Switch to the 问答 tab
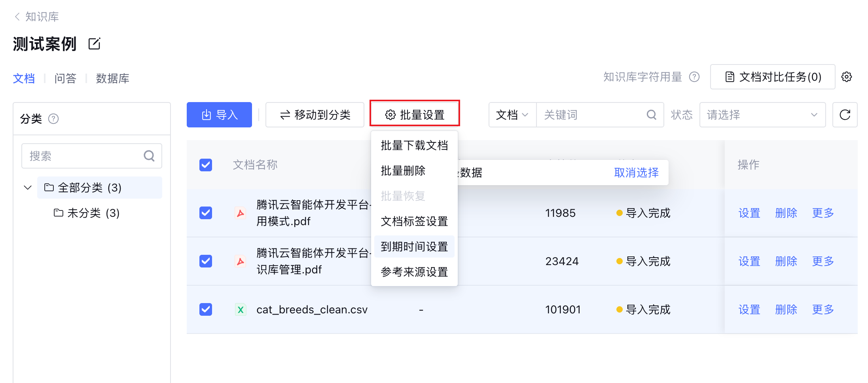 click(x=65, y=78)
